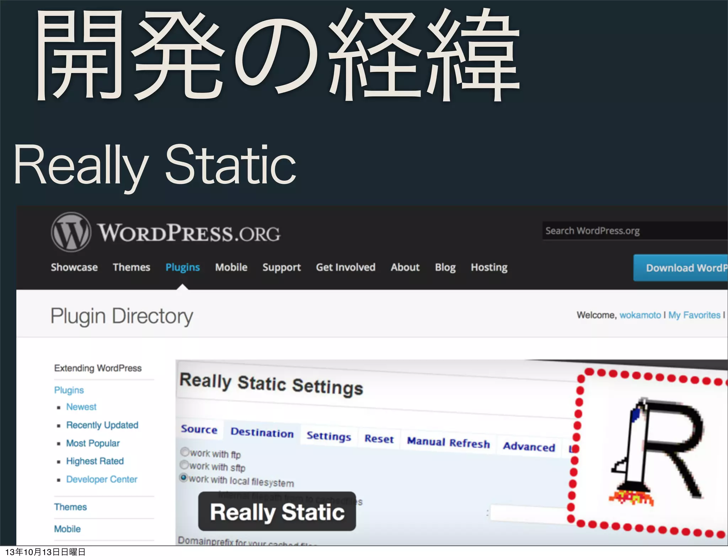Screen dimensions: 728x560
Task: Click the WordPress logo icon
Action: pos(71,232)
